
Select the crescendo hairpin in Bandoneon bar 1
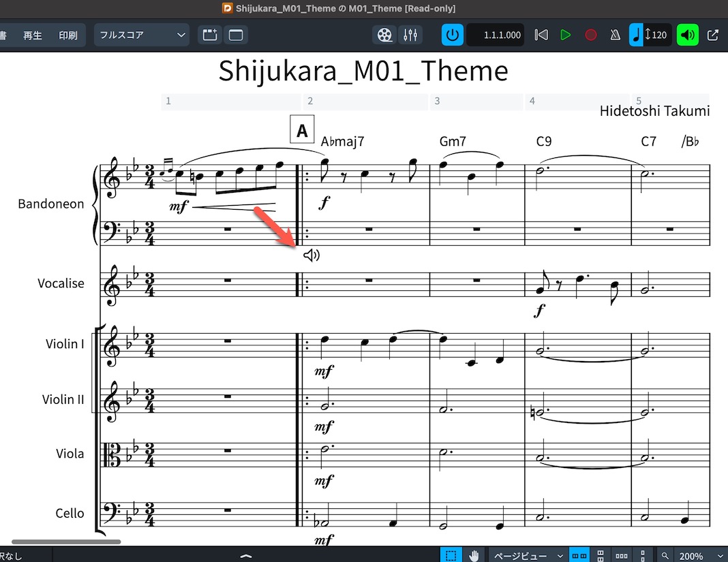[x=234, y=207]
